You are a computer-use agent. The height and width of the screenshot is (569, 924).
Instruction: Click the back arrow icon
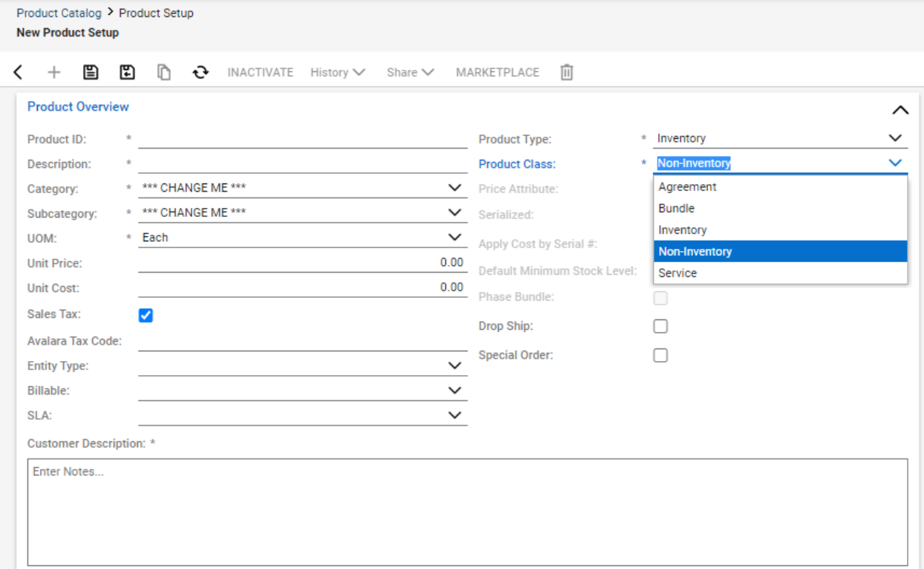coord(18,72)
